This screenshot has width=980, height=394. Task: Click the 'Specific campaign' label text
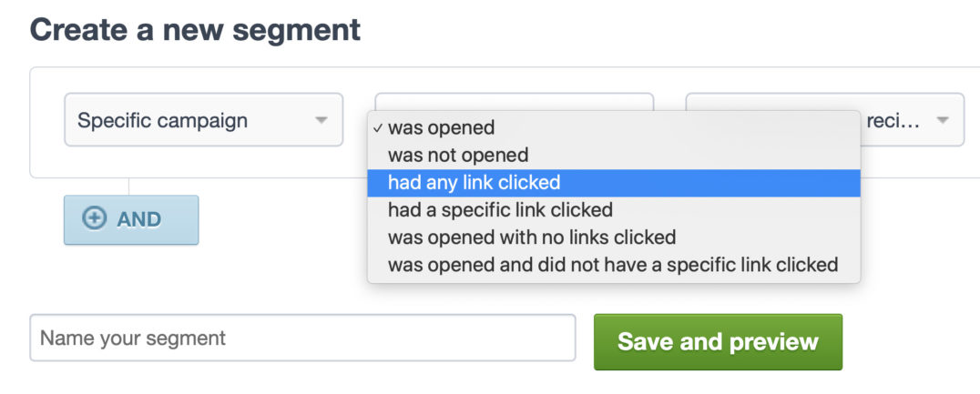point(162,120)
